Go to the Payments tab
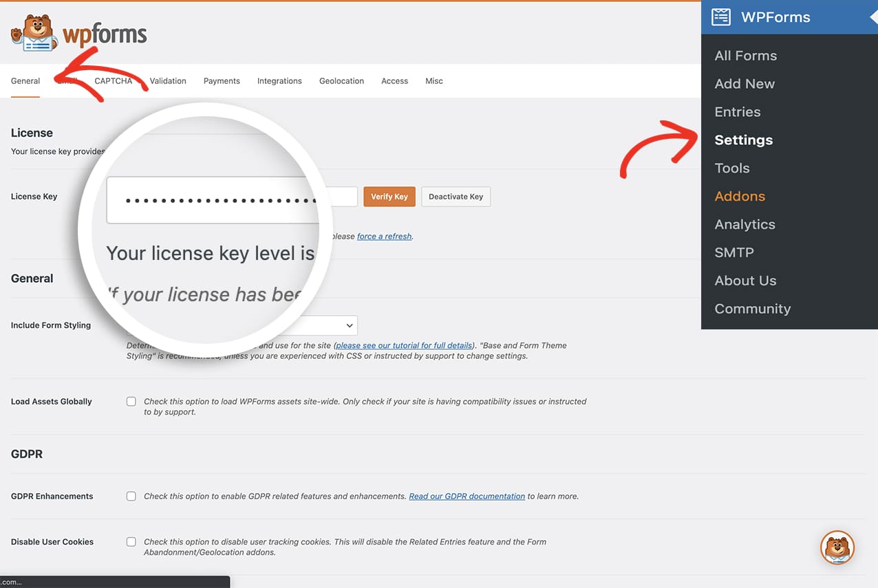This screenshot has width=878, height=588. (222, 81)
